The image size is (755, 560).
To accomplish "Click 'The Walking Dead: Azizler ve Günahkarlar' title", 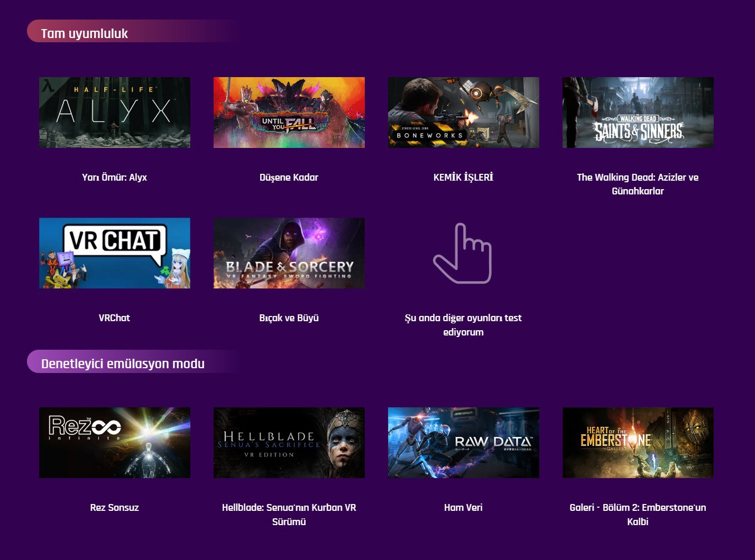I will [638, 184].
